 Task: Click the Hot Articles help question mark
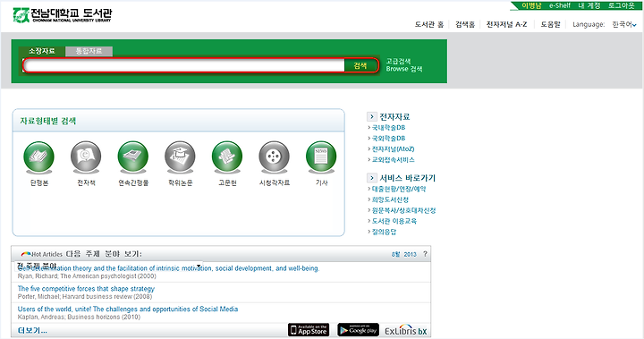click(425, 254)
